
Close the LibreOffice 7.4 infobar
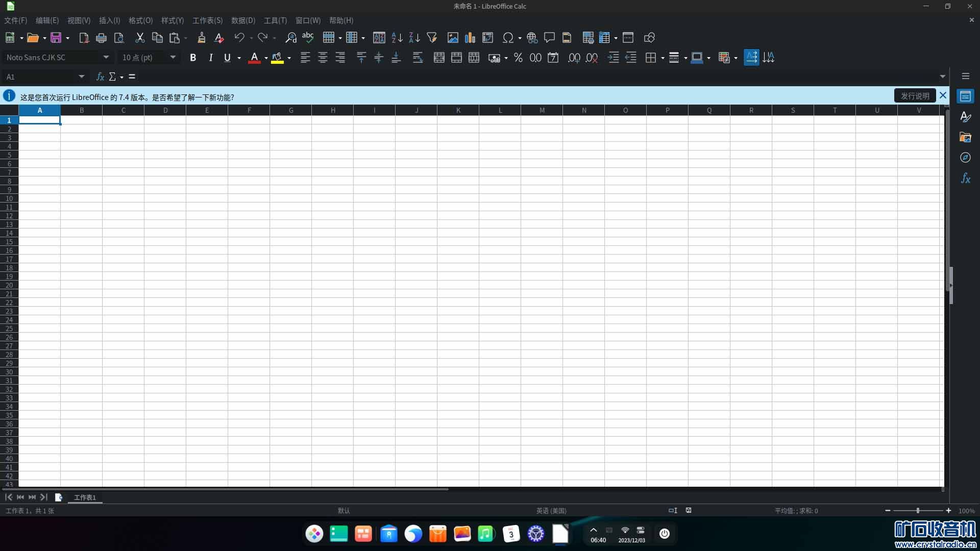(943, 95)
